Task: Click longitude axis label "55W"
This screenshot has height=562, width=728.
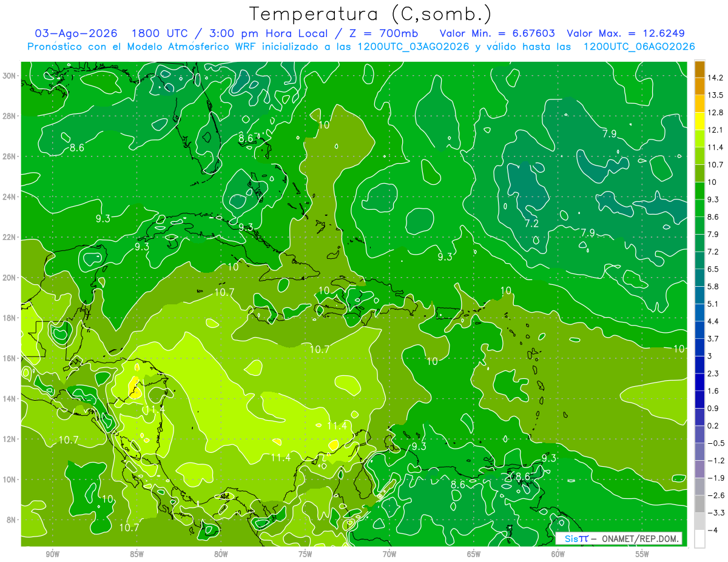Action: (642, 554)
